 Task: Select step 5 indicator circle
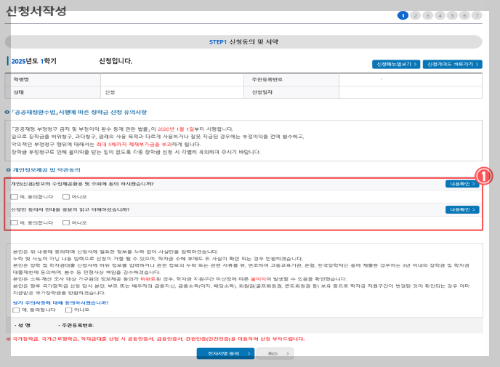point(452,16)
